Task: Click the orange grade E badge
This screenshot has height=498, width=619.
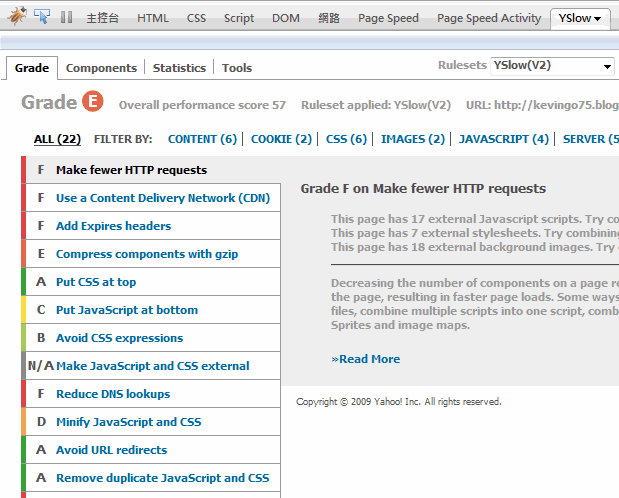Action: tap(93, 101)
